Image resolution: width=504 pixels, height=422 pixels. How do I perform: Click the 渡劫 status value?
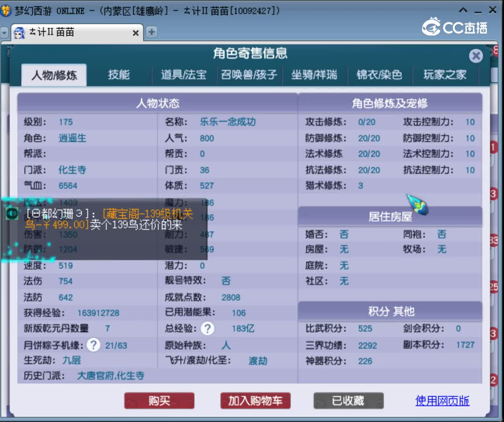coord(258,361)
